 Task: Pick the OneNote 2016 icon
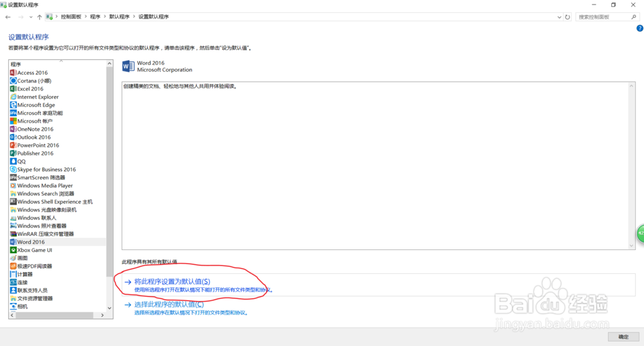[x=13, y=129]
